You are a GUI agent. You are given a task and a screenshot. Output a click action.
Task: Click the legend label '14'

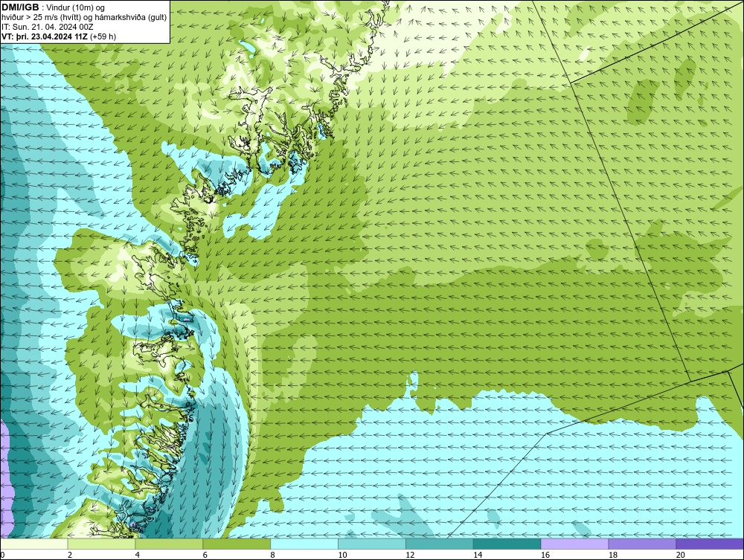pos(478,555)
